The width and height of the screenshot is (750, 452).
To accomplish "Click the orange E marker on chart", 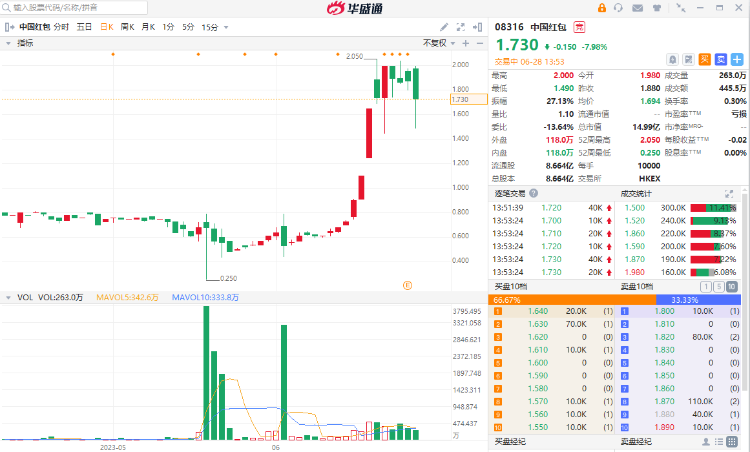I will [408, 286].
